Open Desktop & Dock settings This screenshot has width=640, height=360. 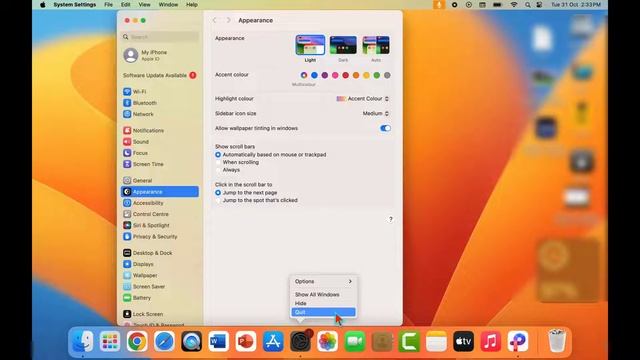point(160,253)
